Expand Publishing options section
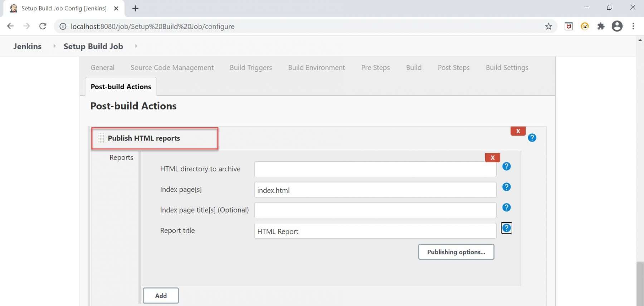 pos(456,252)
